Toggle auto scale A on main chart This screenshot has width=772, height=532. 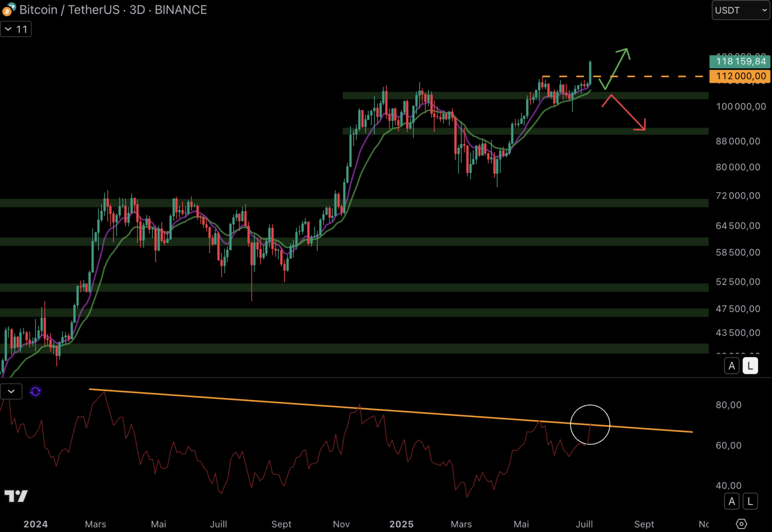(x=732, y=366)
